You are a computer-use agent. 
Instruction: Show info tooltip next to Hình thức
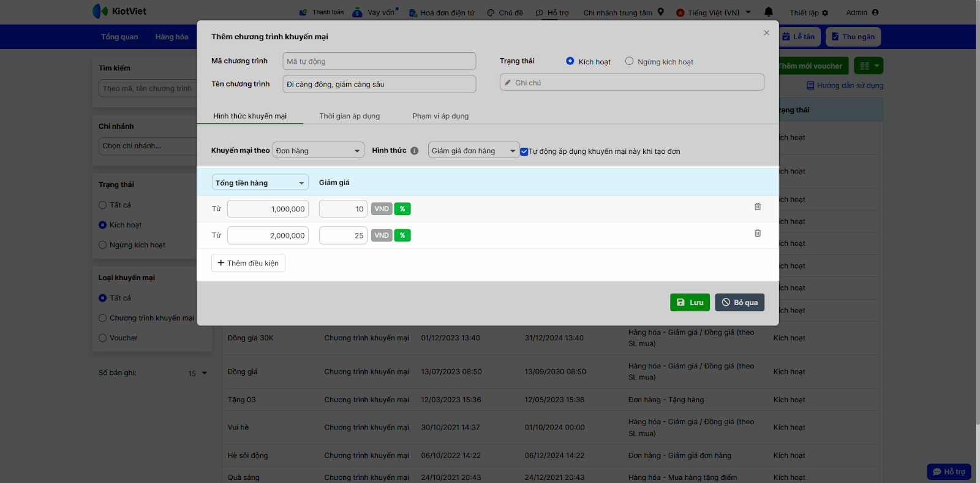point(415,151)
